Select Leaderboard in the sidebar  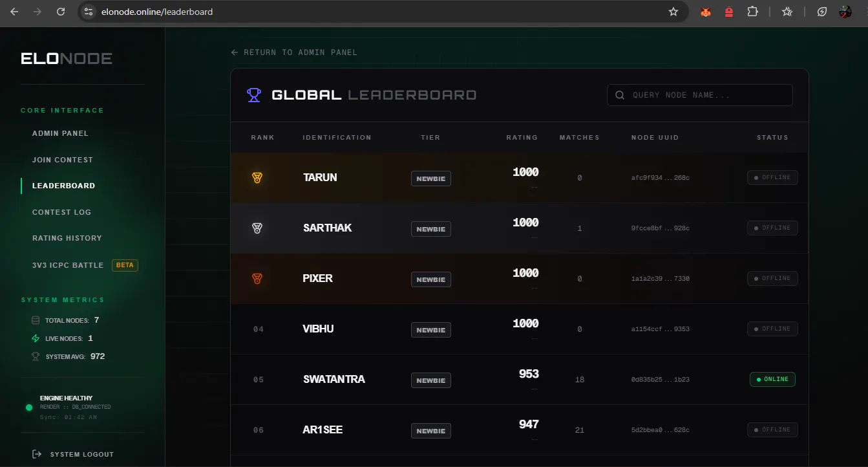[63, 186]
